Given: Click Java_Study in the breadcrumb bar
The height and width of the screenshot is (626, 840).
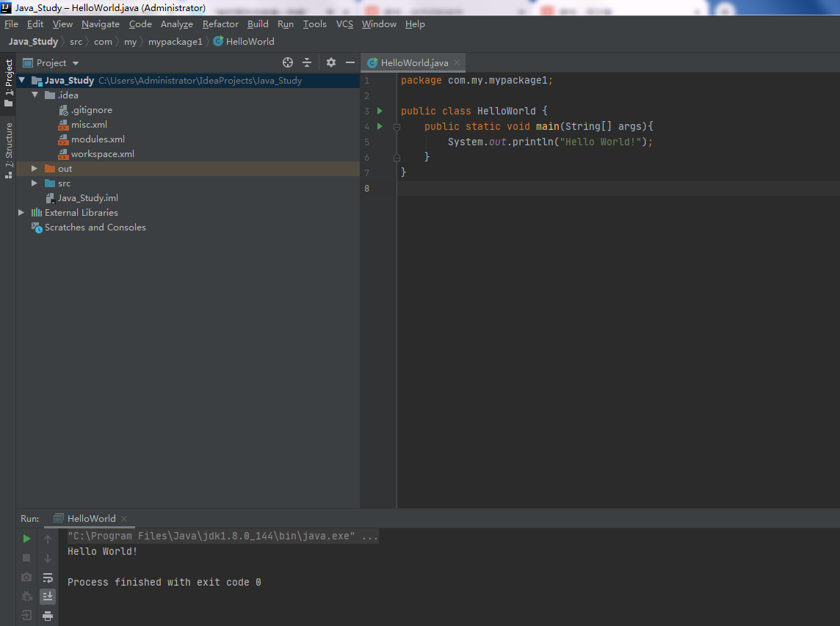Looking at the screenshot, I should [x=33, y=42].
